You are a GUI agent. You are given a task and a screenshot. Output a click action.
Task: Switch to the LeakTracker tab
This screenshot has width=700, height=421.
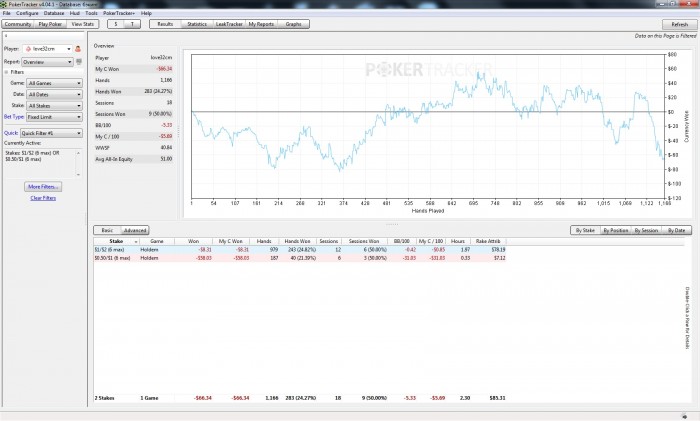229,24
